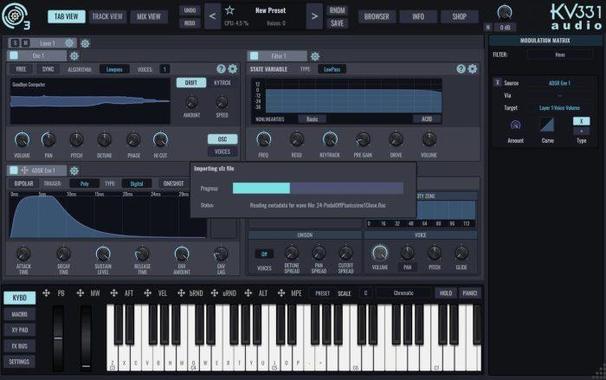606x380 pixels.
Task: Click the modulation Curve shape icon
Action: coord(547,125)
